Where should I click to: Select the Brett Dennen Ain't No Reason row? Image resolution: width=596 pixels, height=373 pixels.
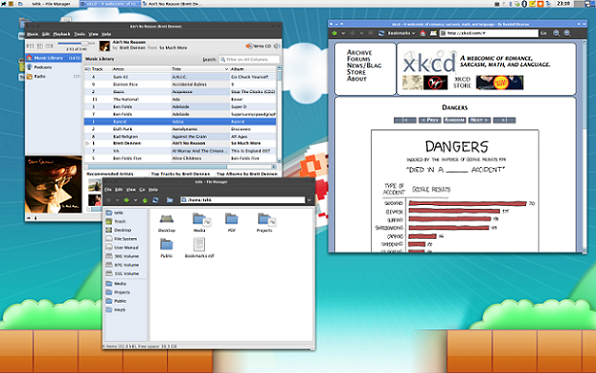point(180,143)
